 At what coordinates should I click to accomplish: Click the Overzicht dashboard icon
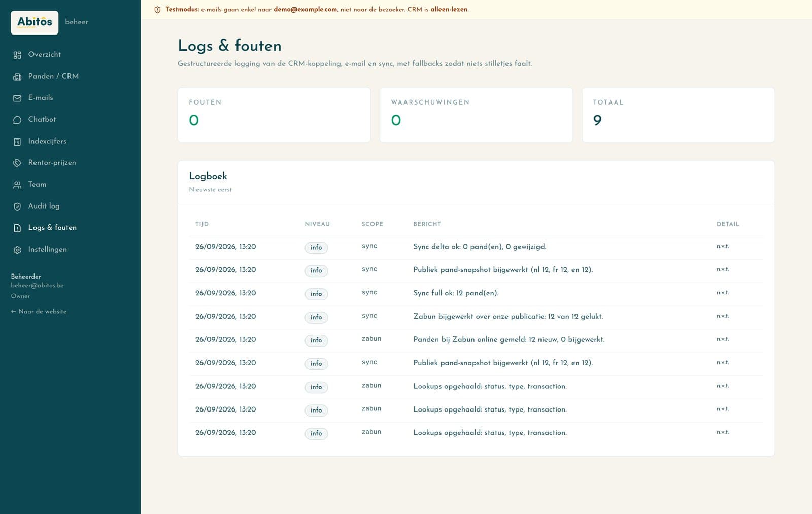(x=17, y=55)
